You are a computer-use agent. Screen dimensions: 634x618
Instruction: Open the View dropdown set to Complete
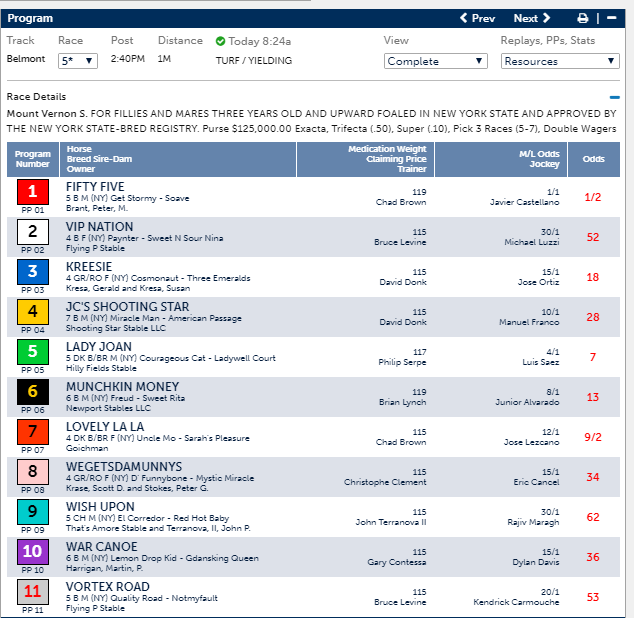(435, 61)
